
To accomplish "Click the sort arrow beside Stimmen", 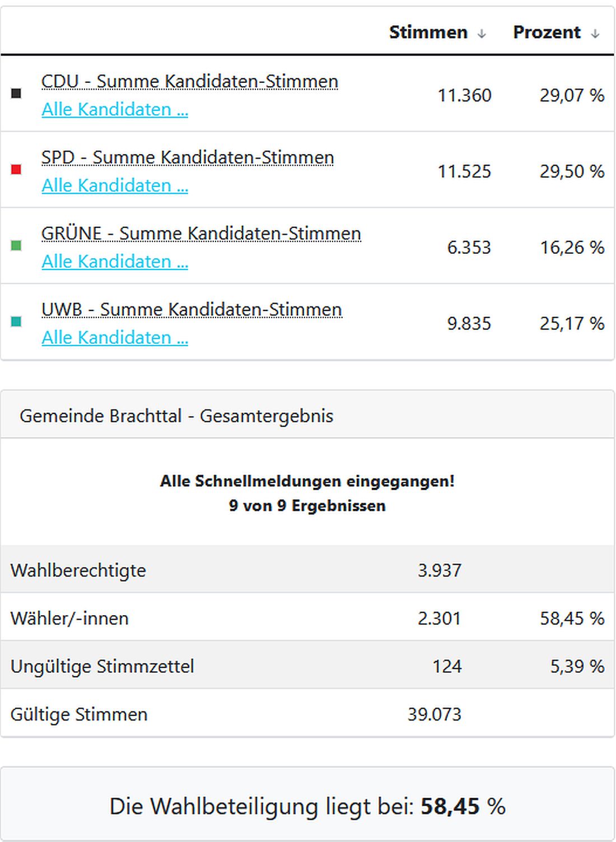I will coord(480,32).
